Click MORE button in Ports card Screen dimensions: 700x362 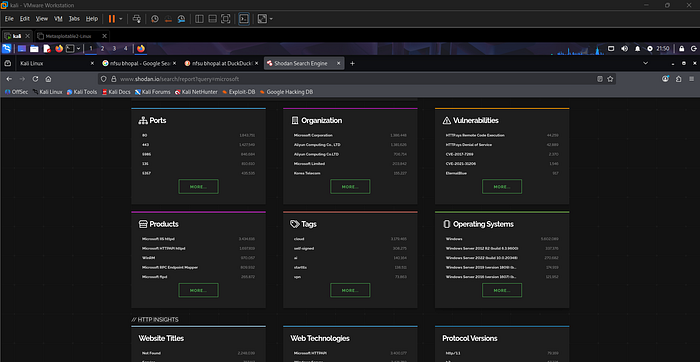[198, 187]
